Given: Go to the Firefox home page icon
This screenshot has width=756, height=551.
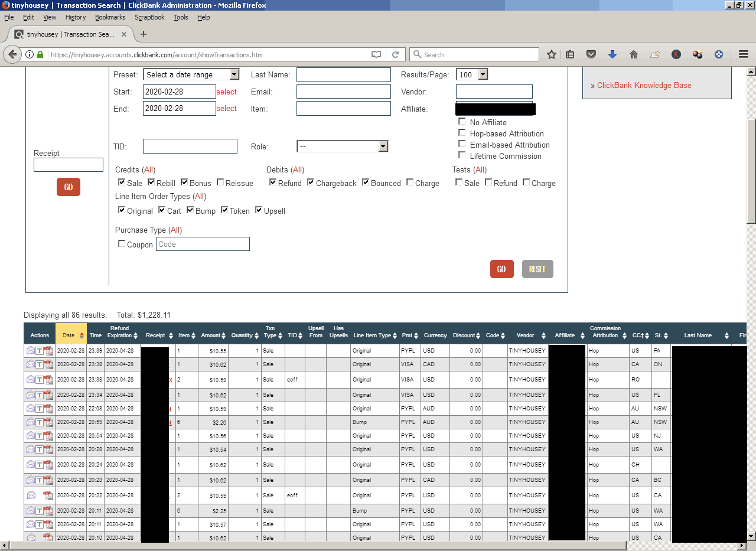Looking at the screenshot, I should (634, 54).
